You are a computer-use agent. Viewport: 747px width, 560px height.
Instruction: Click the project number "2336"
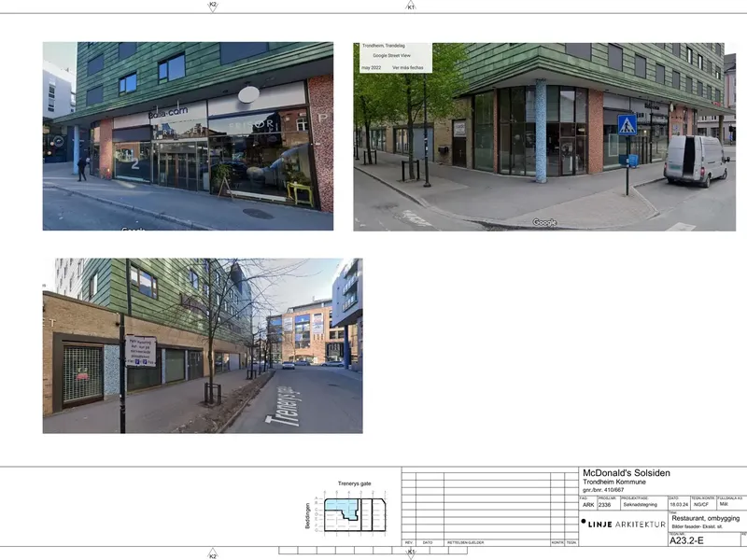click(604, 505)
